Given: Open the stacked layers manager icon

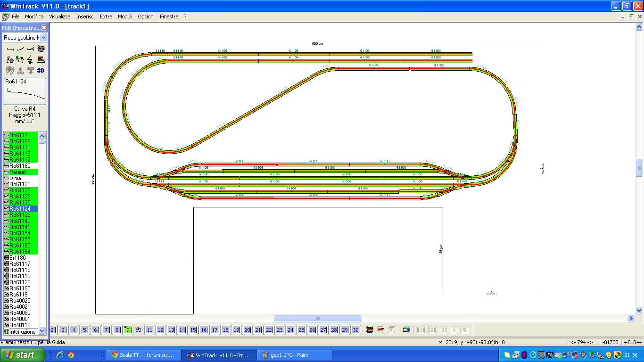Looking at the screenshot, I should pyautogui.click(x=370, y=330).
